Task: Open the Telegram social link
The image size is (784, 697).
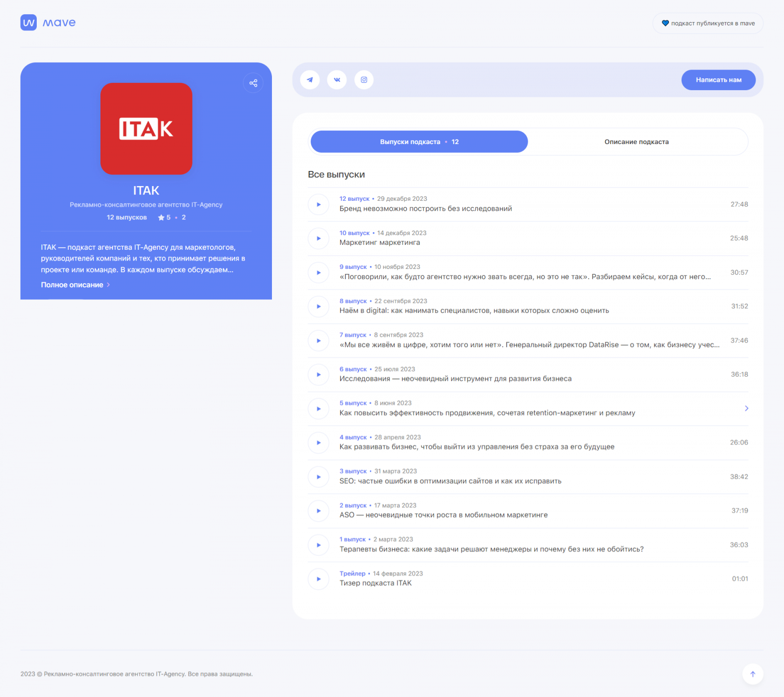Action: point(310,80)
